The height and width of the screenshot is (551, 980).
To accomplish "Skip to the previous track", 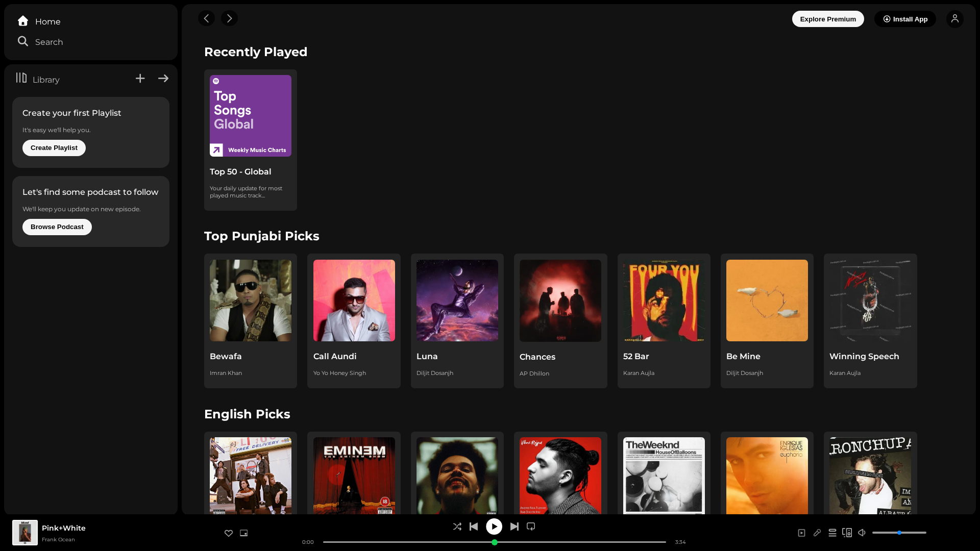I will click(x=474, y=527).
